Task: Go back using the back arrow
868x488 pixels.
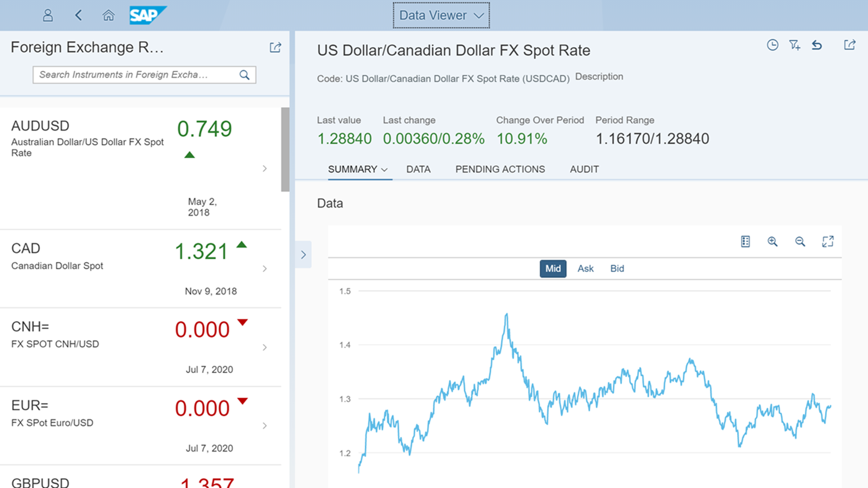Action: click(x=79, y=15)
